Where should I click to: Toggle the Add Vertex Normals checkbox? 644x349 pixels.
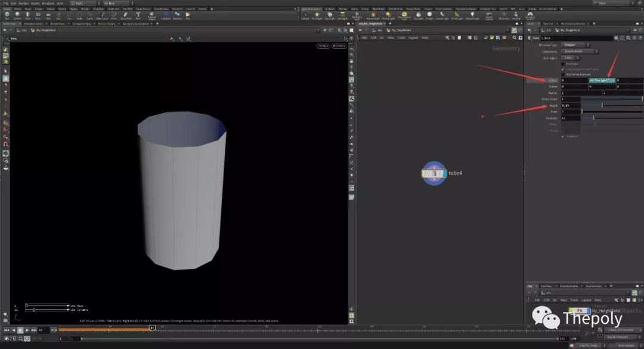563,74
